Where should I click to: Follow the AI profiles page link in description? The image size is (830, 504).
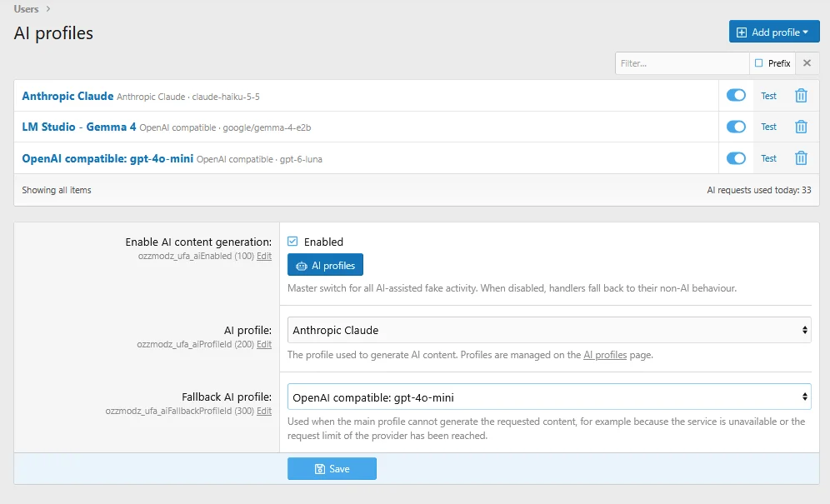point(605,355)
